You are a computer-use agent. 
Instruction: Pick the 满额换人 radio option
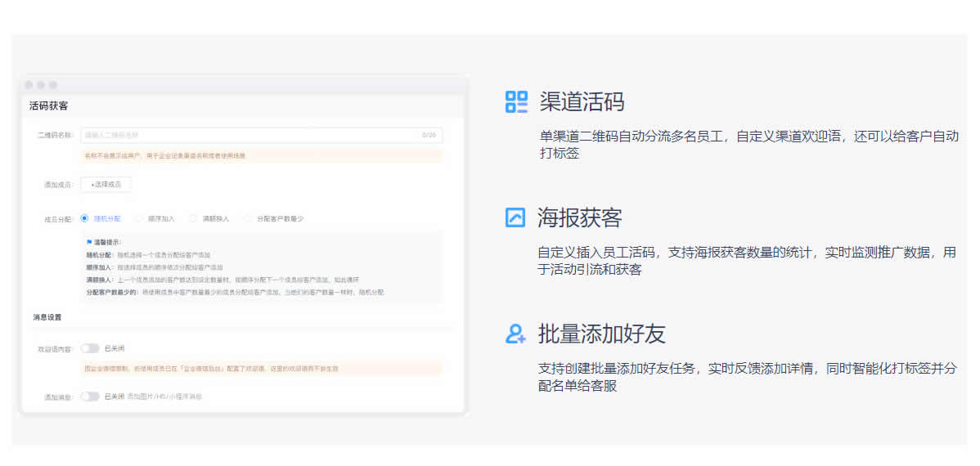194,218
